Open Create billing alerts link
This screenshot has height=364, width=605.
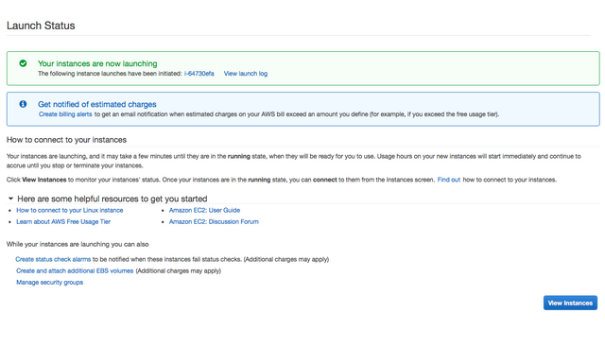[65, 114]
